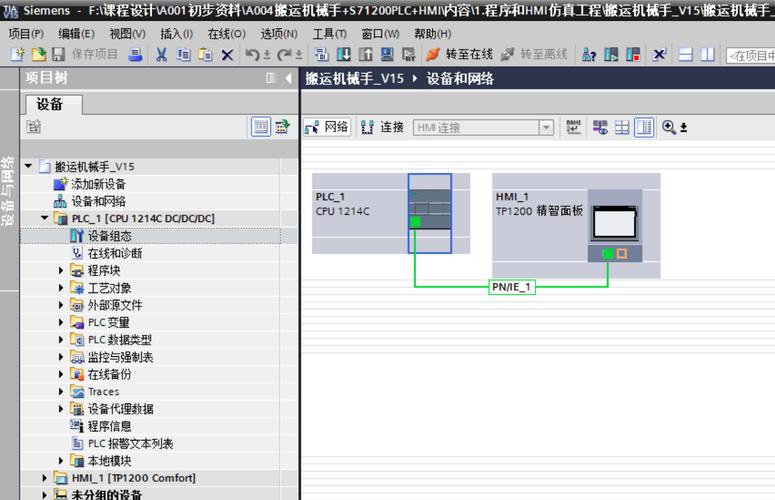
Task: Select 在线和诊断 tree item
Action: (115, 253)
